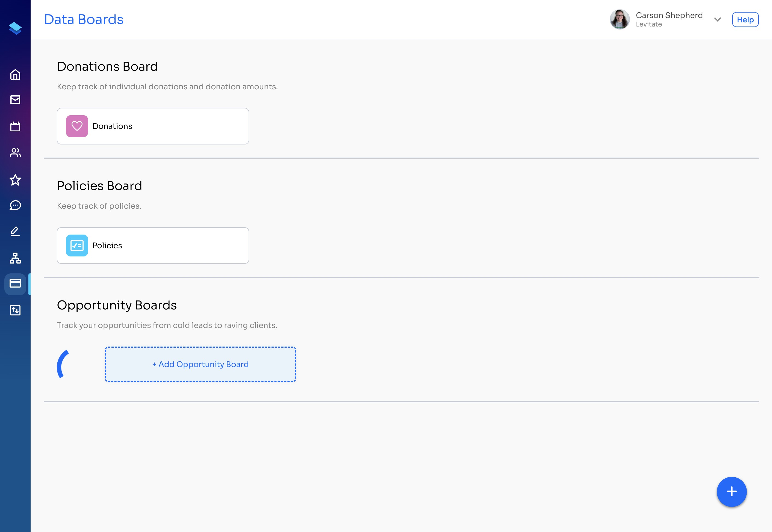The height and width of the screenshot is (532, 772).
Task: Click the Opportunity Boards heading
Action: [117, 305]
